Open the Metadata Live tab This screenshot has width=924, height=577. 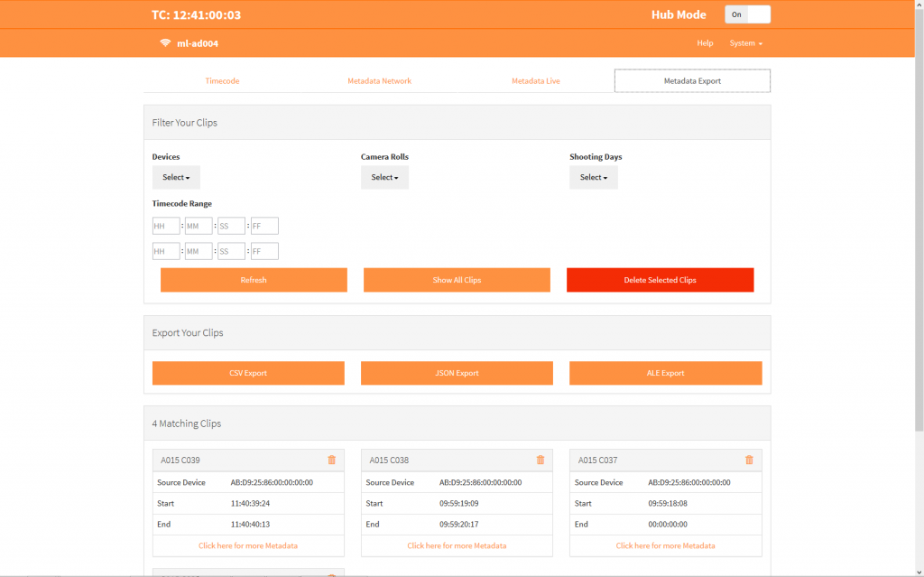click(535, 81)
